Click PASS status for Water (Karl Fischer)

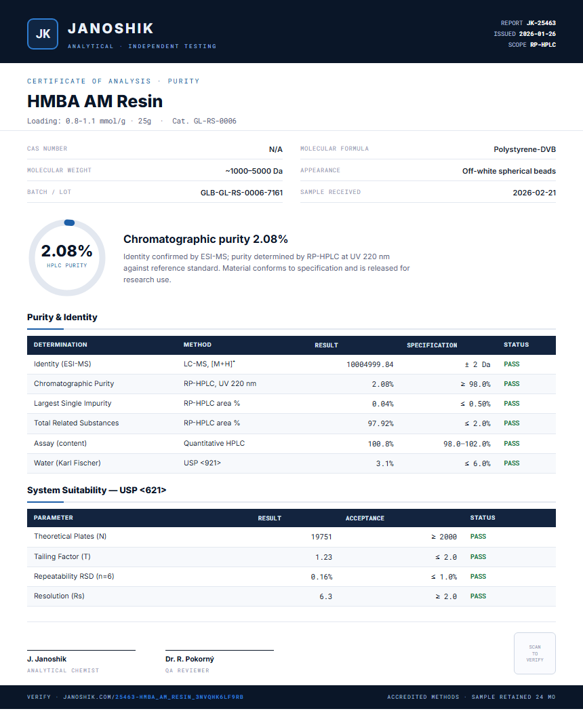(x=512, y=463)
